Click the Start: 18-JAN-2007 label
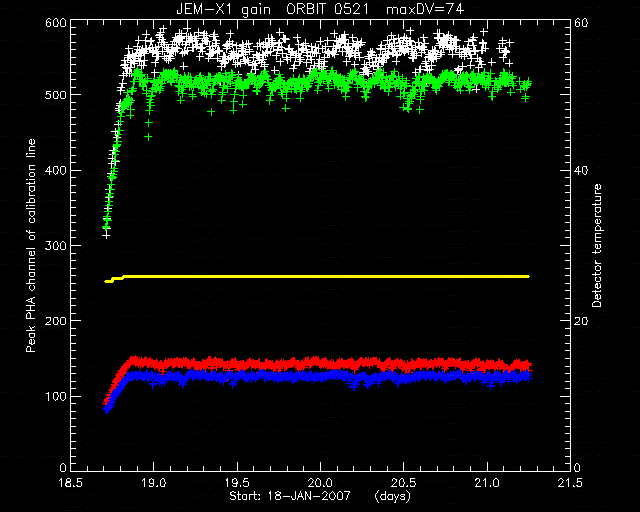The image size is (640, 512). (x=290, y=496)
